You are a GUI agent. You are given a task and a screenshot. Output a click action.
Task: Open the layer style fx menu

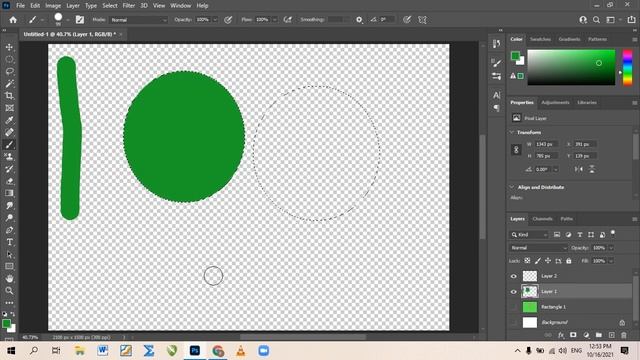click(x=561, y=335)
